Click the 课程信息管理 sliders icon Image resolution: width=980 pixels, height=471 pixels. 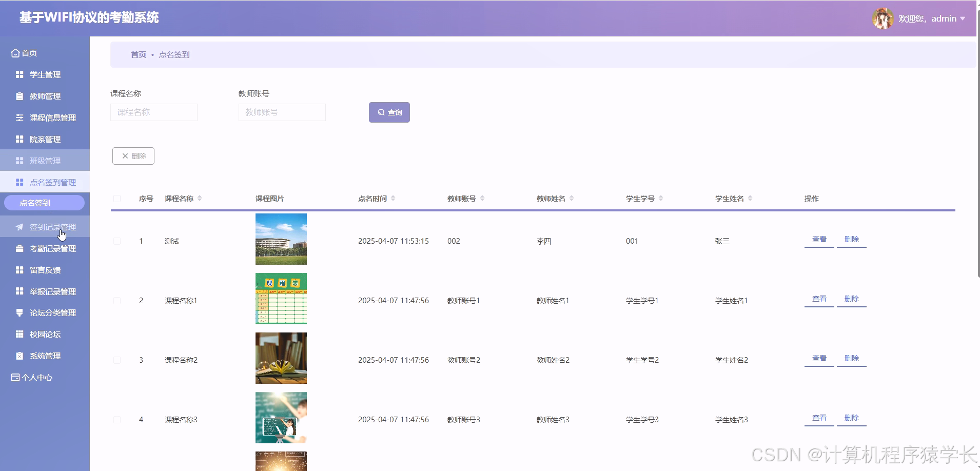[x=19, y=117]
